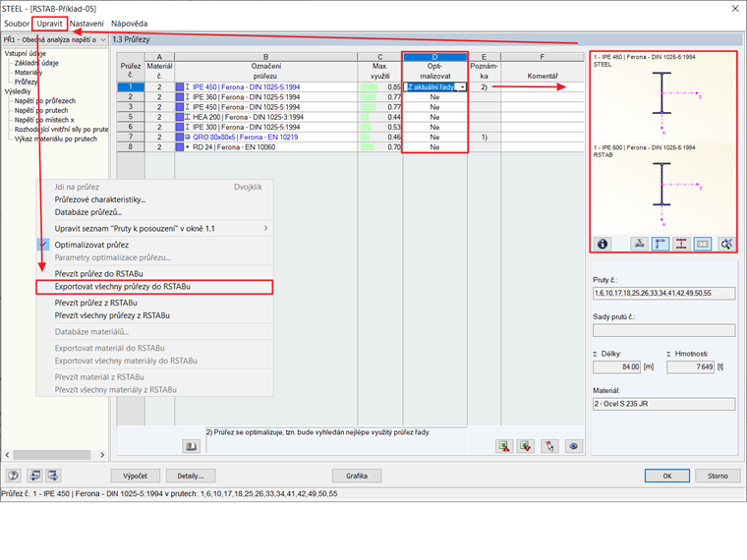This screenshot has height=560, width=747.
Task: Click the Materiál field 2 - Ocel S 235 JR
Action: point(663,404)
